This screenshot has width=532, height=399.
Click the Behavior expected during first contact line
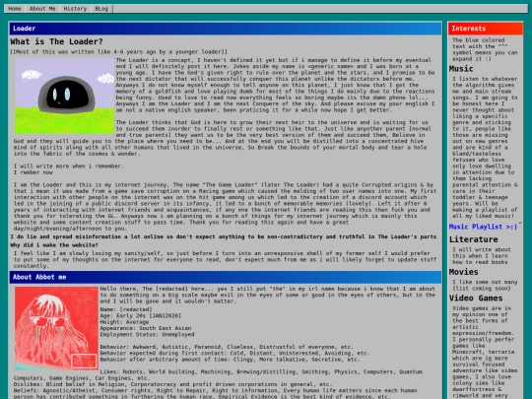tap(234, 354)
